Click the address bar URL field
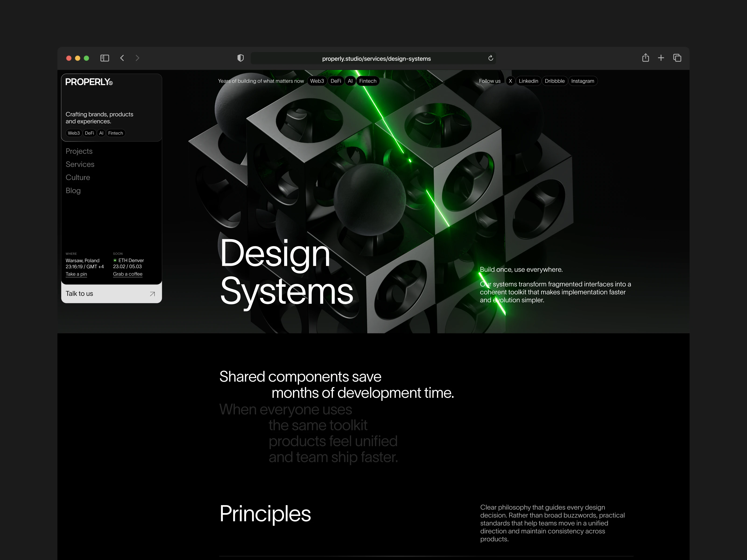 pos(376,58)
